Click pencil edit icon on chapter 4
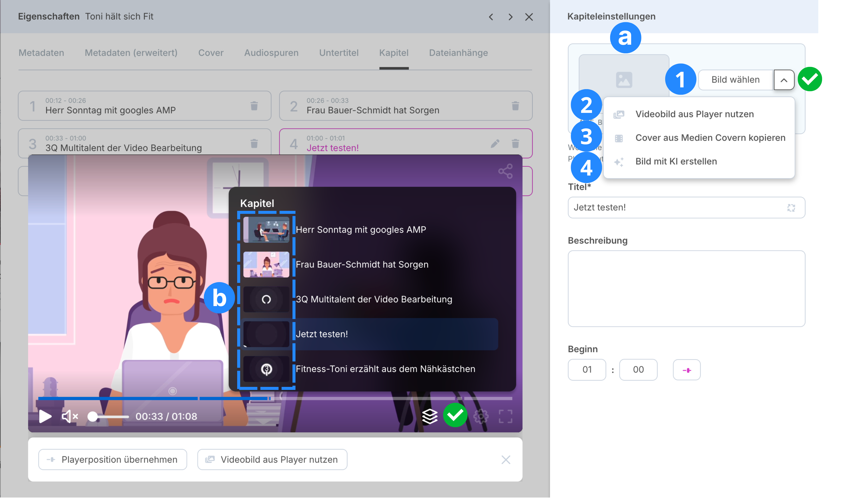 [x=495, y=143]
